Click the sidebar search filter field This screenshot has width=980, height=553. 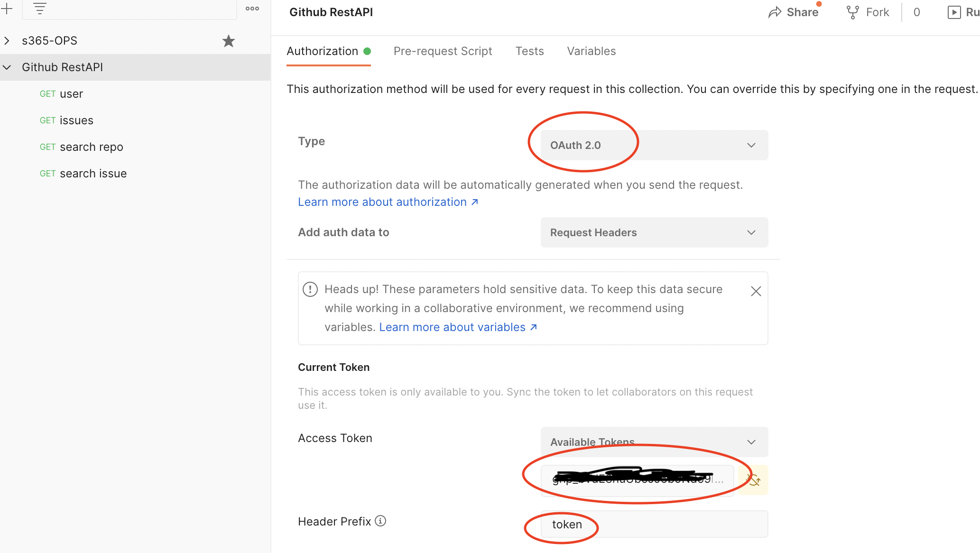129,9
